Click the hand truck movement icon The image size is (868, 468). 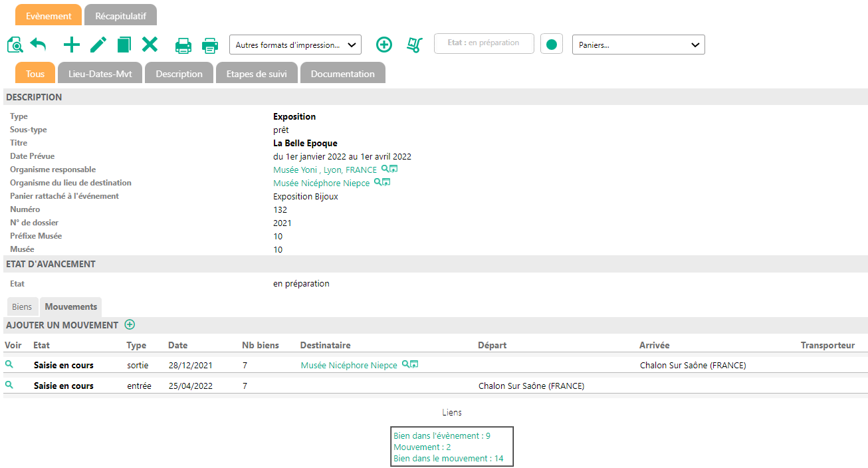[x=415, y=45]
